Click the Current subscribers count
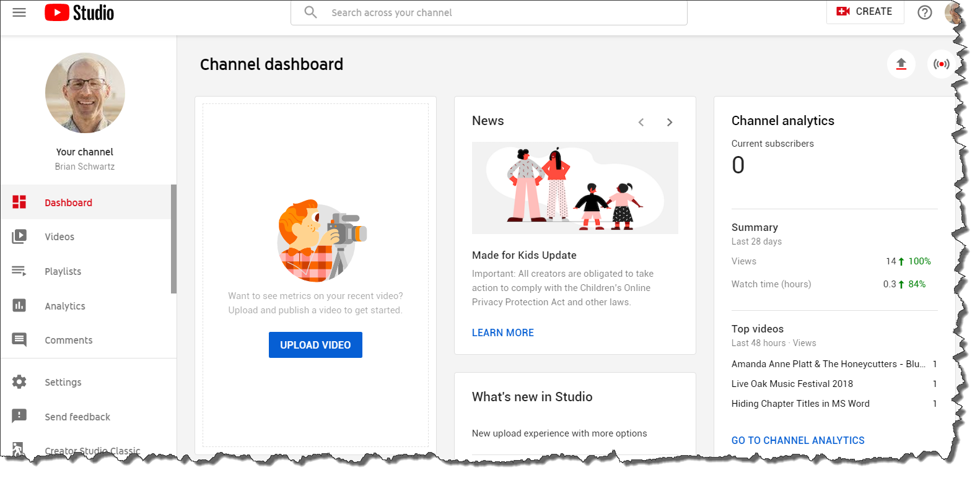The width and height of the screenshot is (980, 478). click(738, 165)
